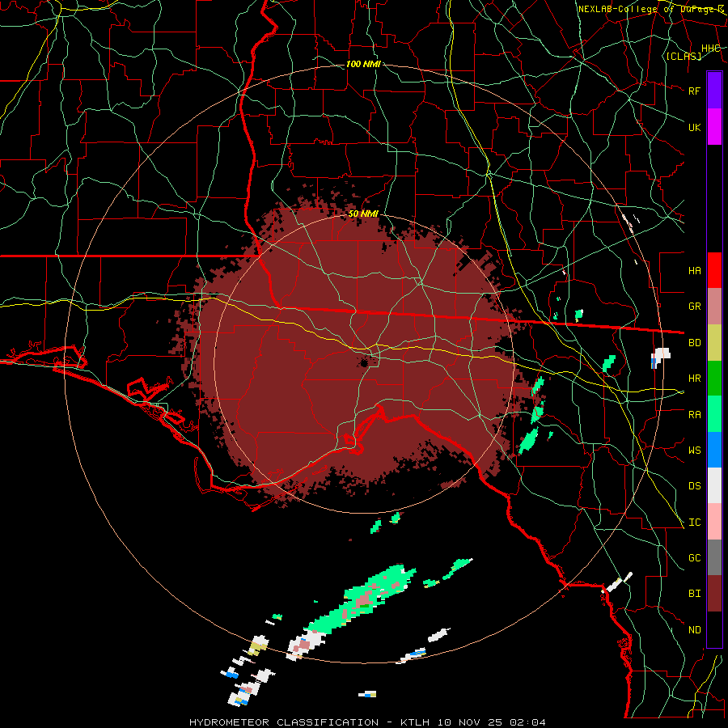728x728 pixels.
Task: Select the dusty pink GR legend swatch
Action: (x=714, y=307)
